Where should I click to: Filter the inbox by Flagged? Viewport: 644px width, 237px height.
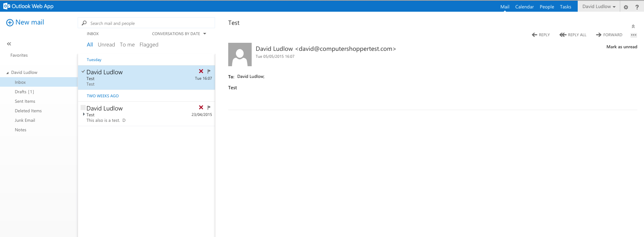[149, 45]
